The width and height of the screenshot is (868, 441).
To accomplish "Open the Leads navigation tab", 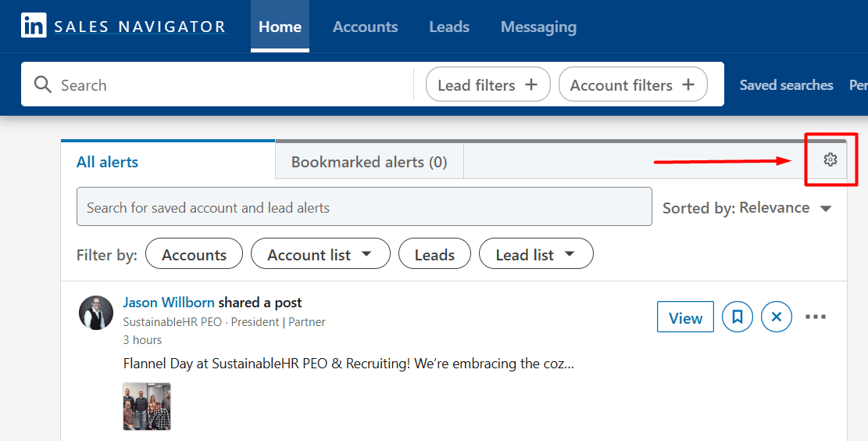I will [x=449, y=27].
